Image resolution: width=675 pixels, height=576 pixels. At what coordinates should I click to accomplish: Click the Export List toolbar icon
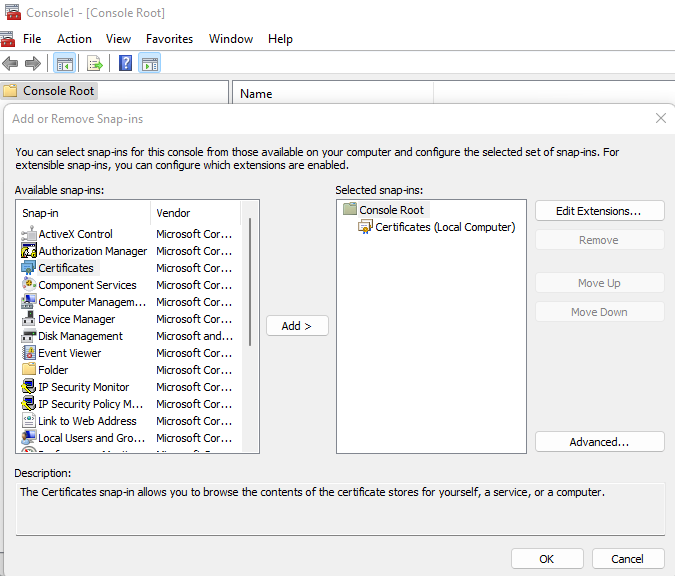point(95,64)
